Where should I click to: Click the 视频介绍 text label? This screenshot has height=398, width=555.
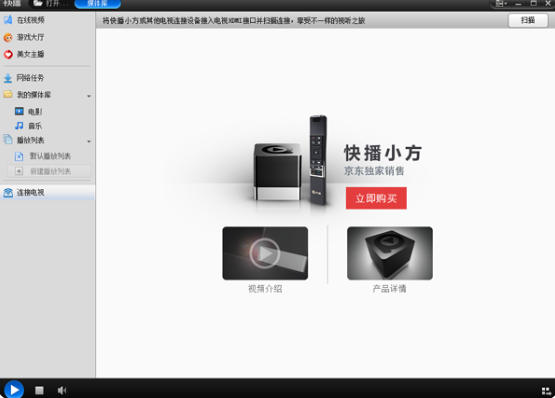pyautogui.click(x=265, y=289)
